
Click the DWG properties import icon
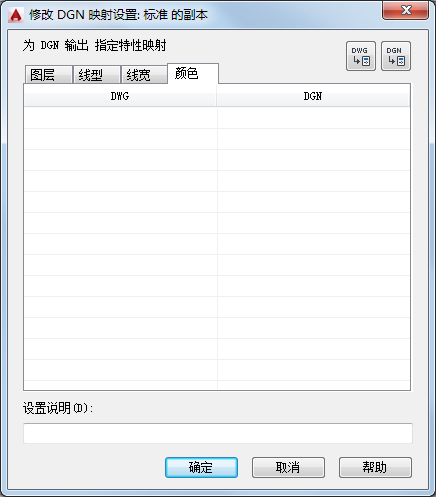coord(361,56)
